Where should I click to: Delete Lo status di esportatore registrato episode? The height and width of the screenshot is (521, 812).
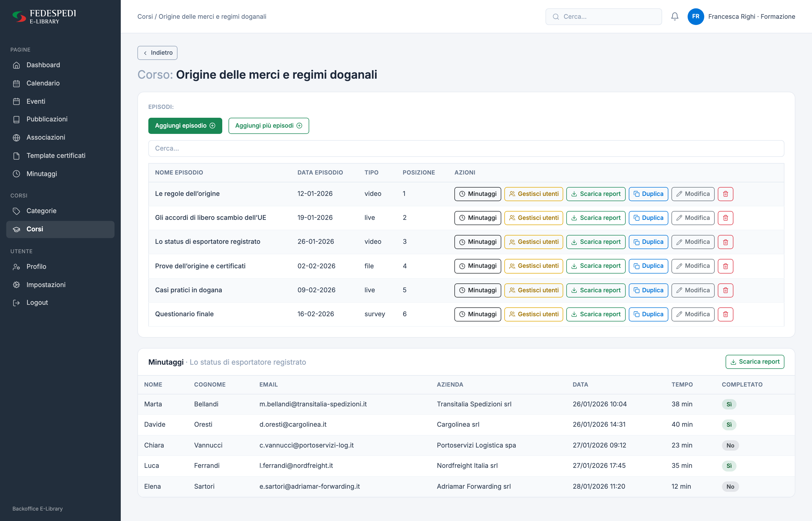725,242
